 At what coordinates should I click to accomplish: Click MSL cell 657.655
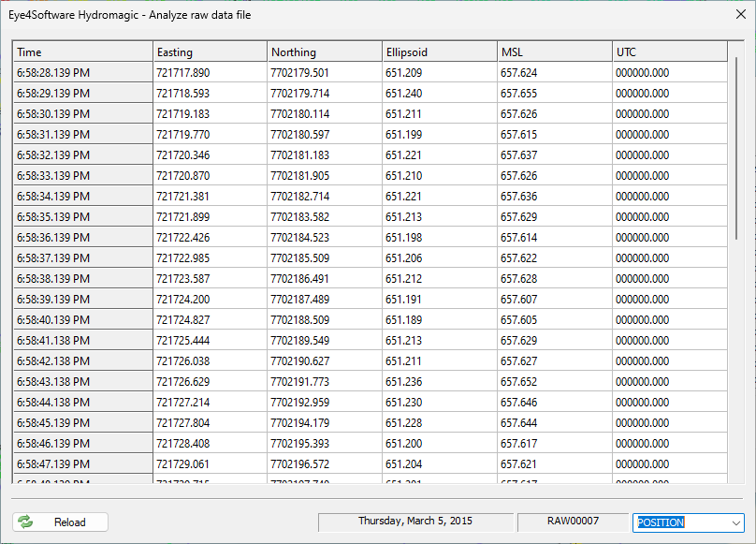tap(555, 93)
